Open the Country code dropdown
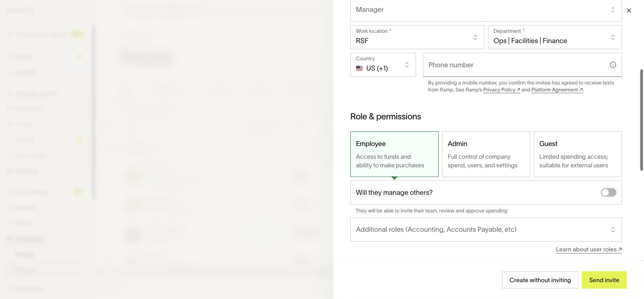 click(383, 65)
